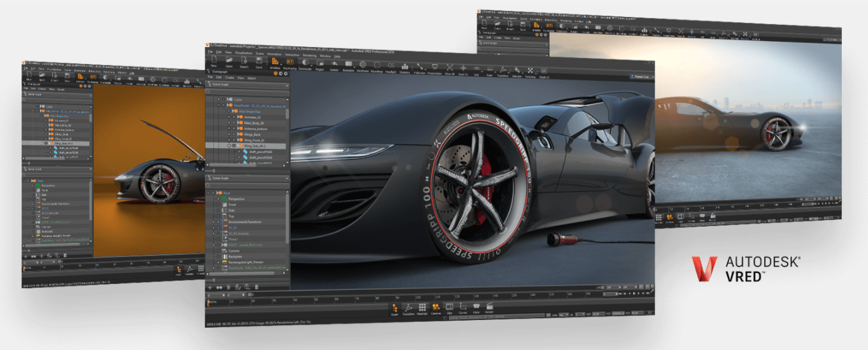
Task: Toggle Headlight icon in center window toolbar
Action: pyautogui.click(x=391, y=66)
